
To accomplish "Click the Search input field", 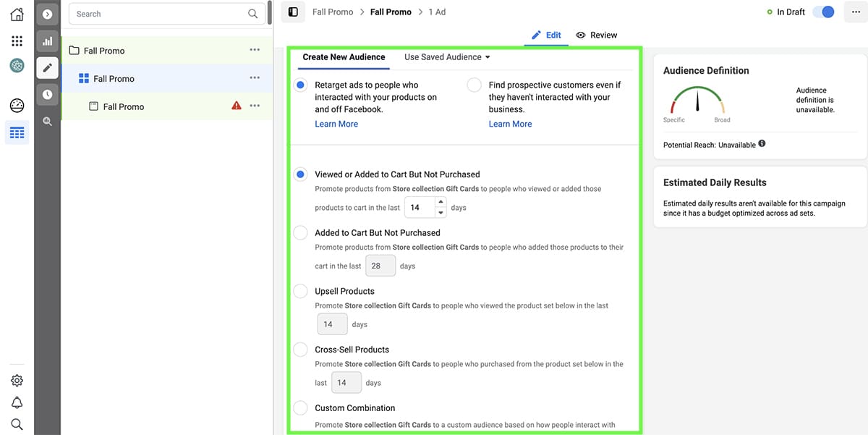I will [159, 14].
